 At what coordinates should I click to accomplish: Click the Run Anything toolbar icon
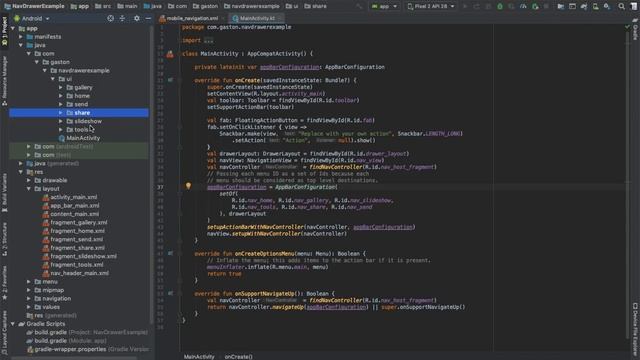point(573,6)
